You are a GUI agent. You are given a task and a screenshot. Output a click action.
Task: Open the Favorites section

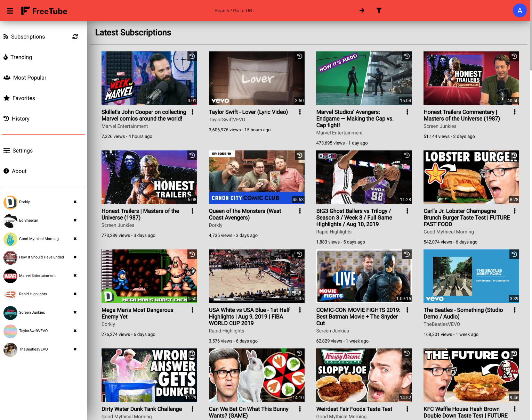coord(23,98)
